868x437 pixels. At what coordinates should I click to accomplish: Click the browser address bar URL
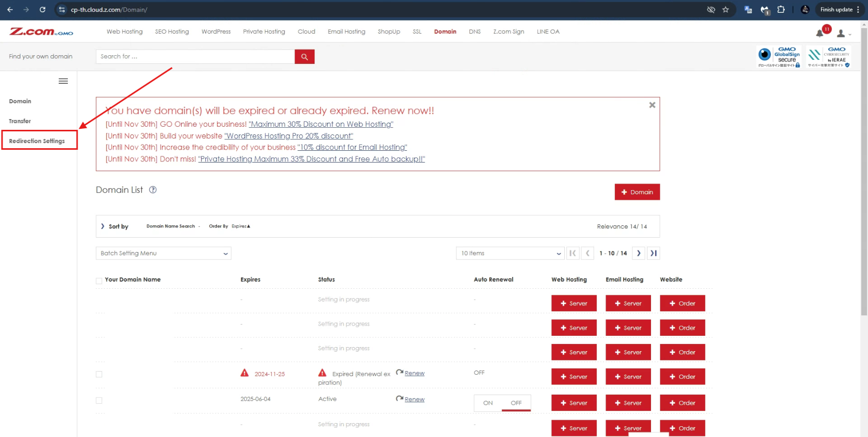pos(109,10)
